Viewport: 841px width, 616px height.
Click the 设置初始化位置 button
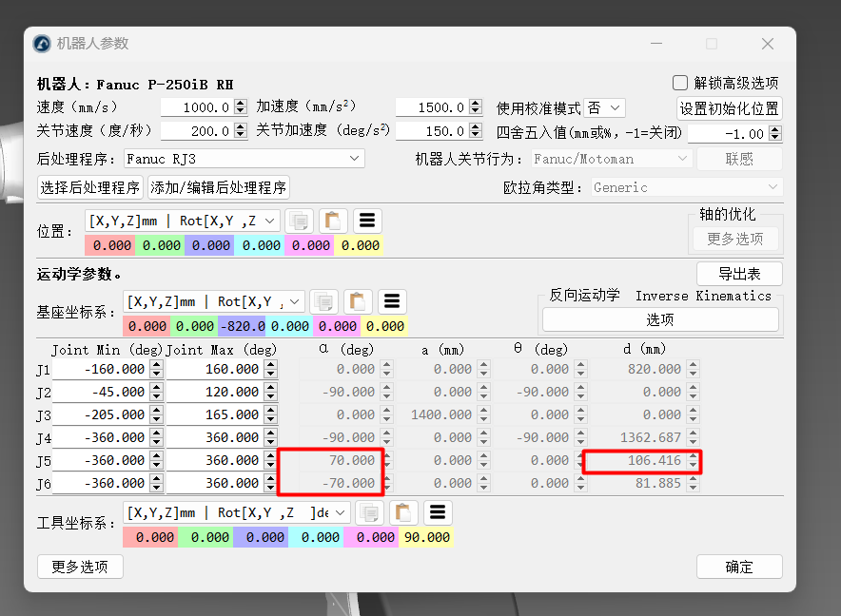coord(730,108)
